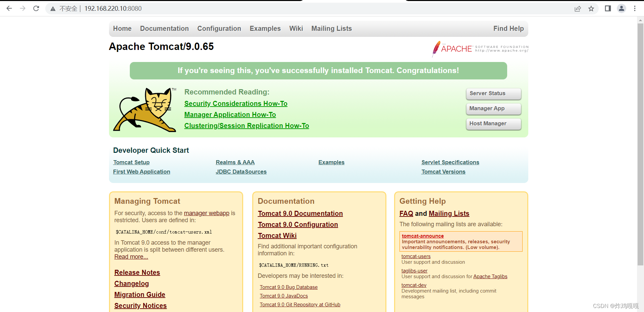
Task: Open the Security Notices link
Action: pos(140,306)
